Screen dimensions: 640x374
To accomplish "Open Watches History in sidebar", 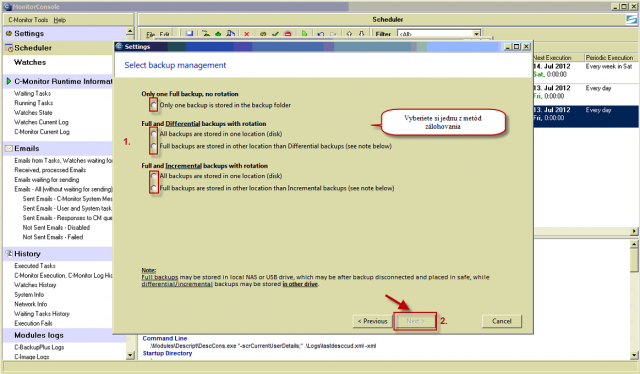I will (x=35, y=285).
